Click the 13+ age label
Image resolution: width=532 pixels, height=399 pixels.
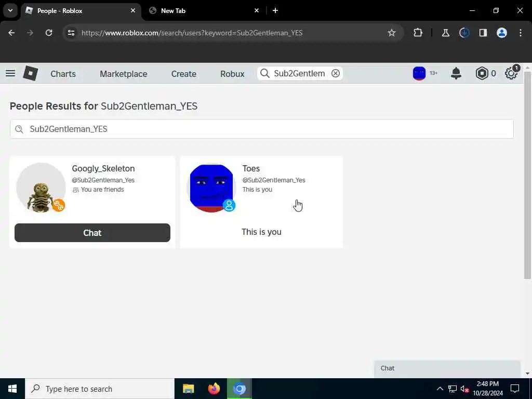(434, 73)
